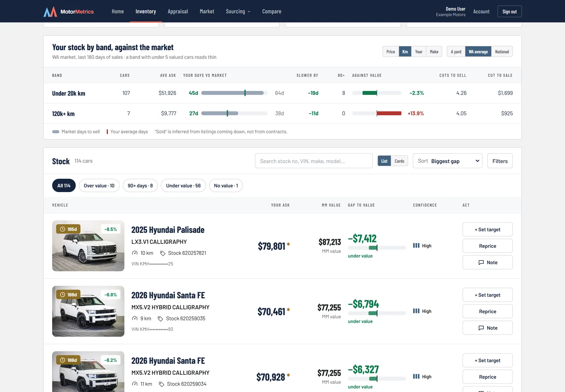Open the photo of Santa FE Stock 620259035
565x392 pixels.
pos(88,311)
